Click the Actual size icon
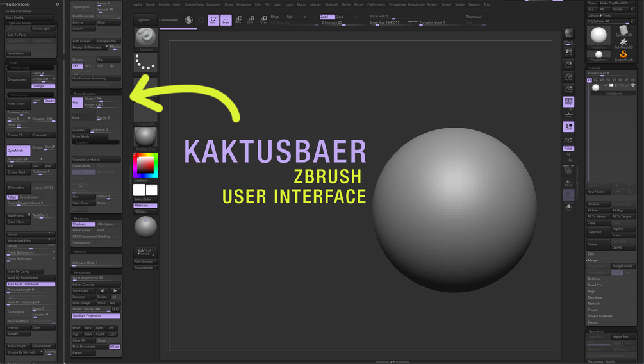This screenshot has width=644, height=364. pos(568,77)
